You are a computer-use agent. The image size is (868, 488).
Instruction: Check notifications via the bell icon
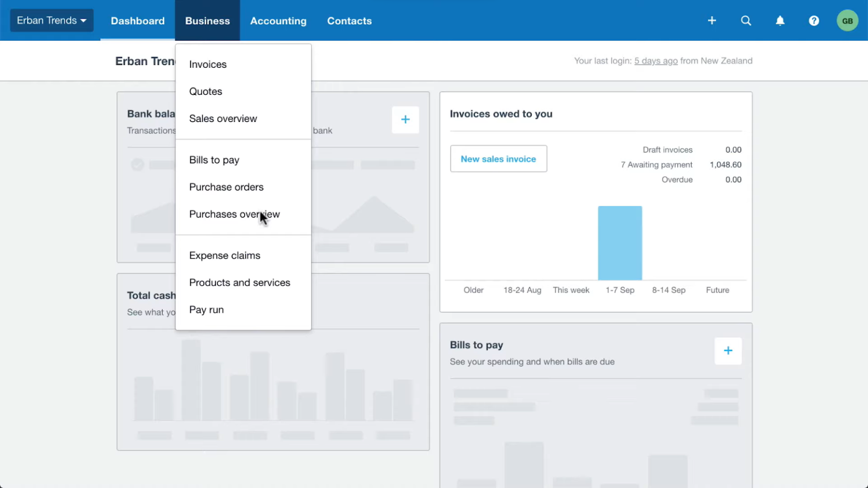click(780, 20)
